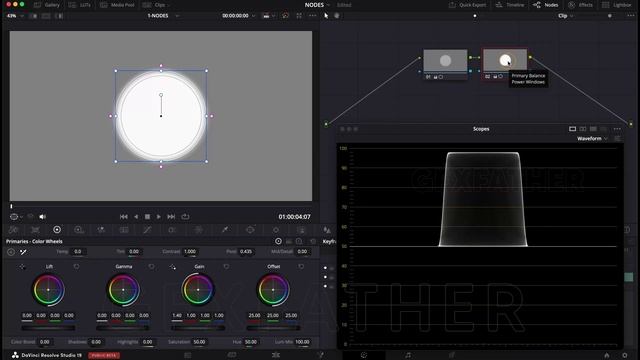Jump to first frame

click(124, 217)
